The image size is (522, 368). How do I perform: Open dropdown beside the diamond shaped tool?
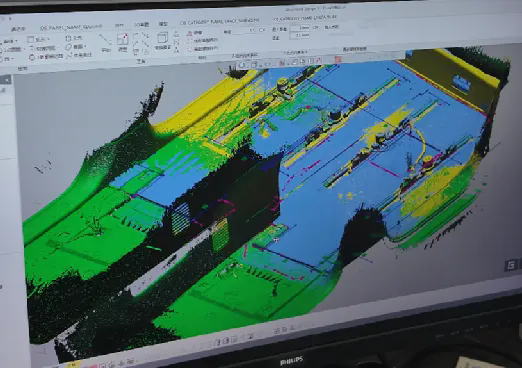85,46
